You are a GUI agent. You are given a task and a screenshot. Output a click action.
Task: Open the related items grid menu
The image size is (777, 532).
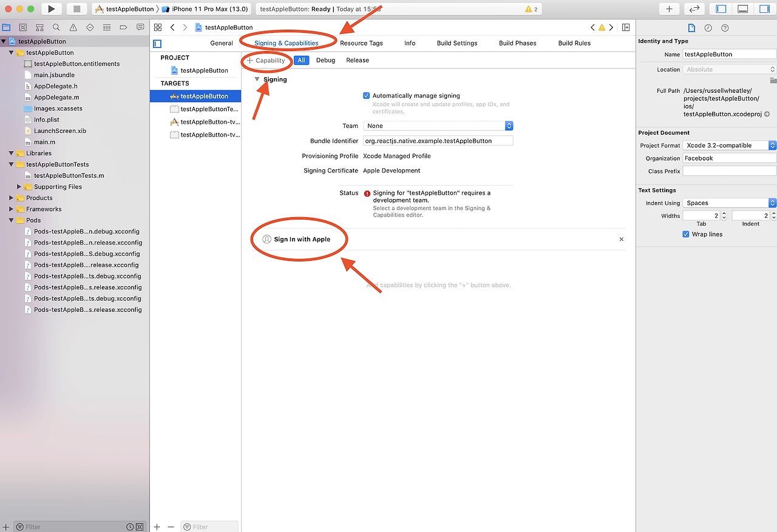[158, 27]
